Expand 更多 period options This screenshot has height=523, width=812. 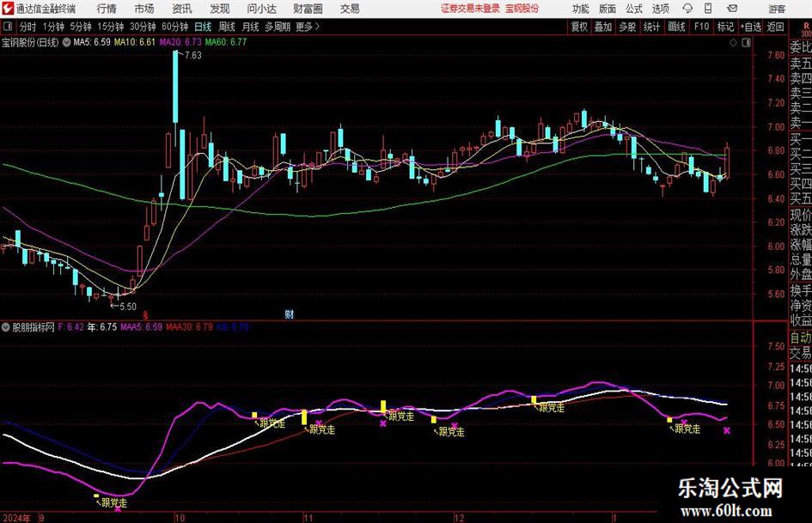(308, 27)
